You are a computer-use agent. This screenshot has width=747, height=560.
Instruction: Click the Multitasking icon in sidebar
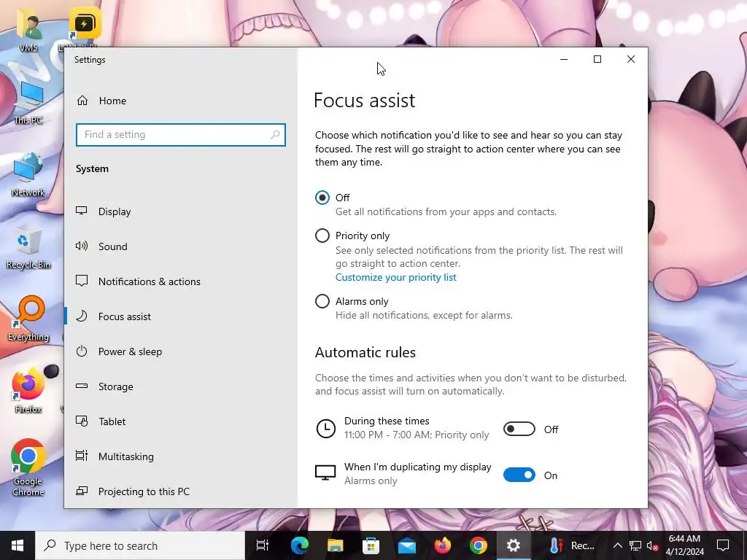point(82,456)
